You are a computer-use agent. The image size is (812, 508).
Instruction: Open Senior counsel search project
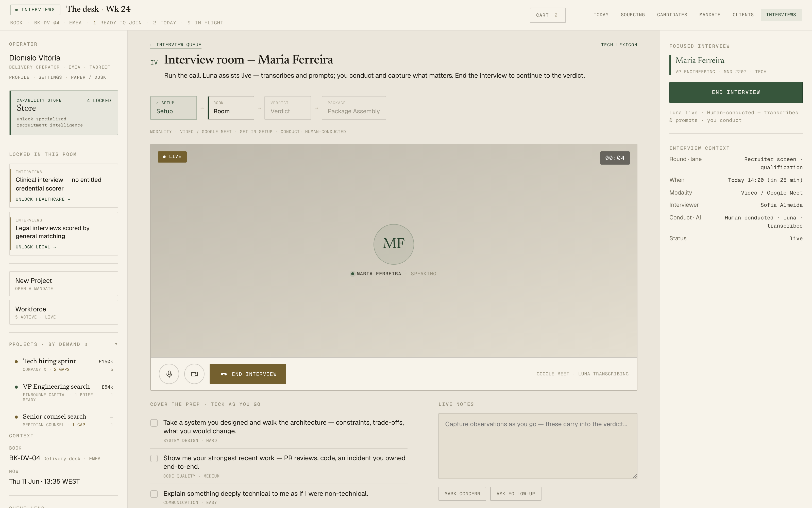(64, 420)
